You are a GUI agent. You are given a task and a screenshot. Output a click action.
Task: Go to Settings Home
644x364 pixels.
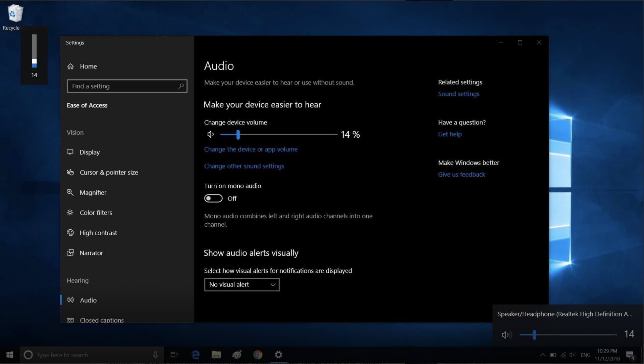82,66
